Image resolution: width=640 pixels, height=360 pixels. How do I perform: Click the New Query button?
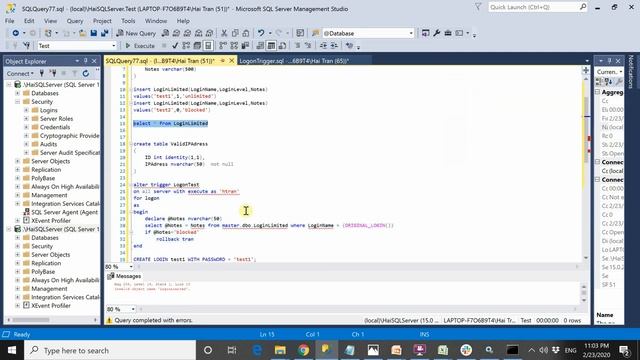136,33
